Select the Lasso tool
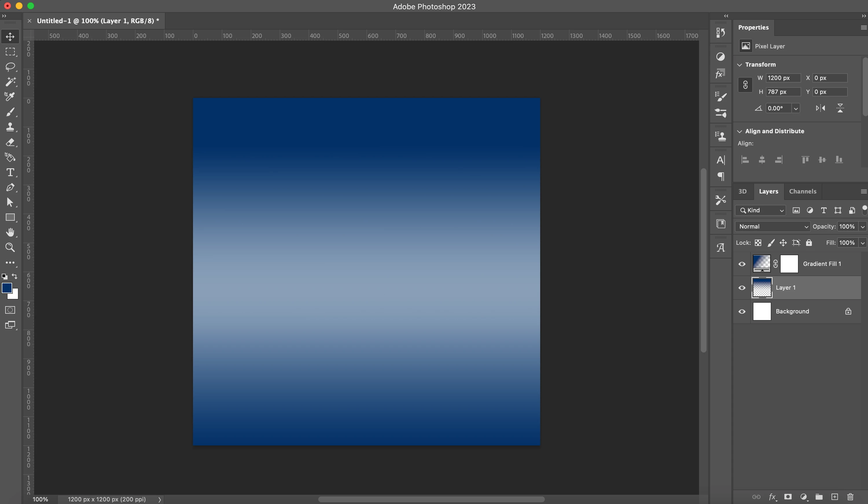Image resolution: width=868 pixels, height=504 pixels. 10,67
